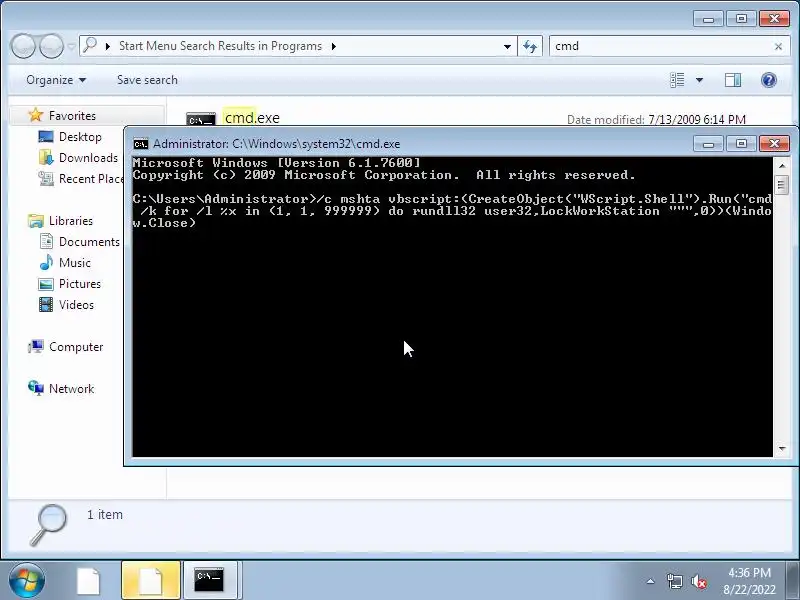Click the Explorer forward navigation button
This screenshot has width=800, height=600.
point(52,46)
